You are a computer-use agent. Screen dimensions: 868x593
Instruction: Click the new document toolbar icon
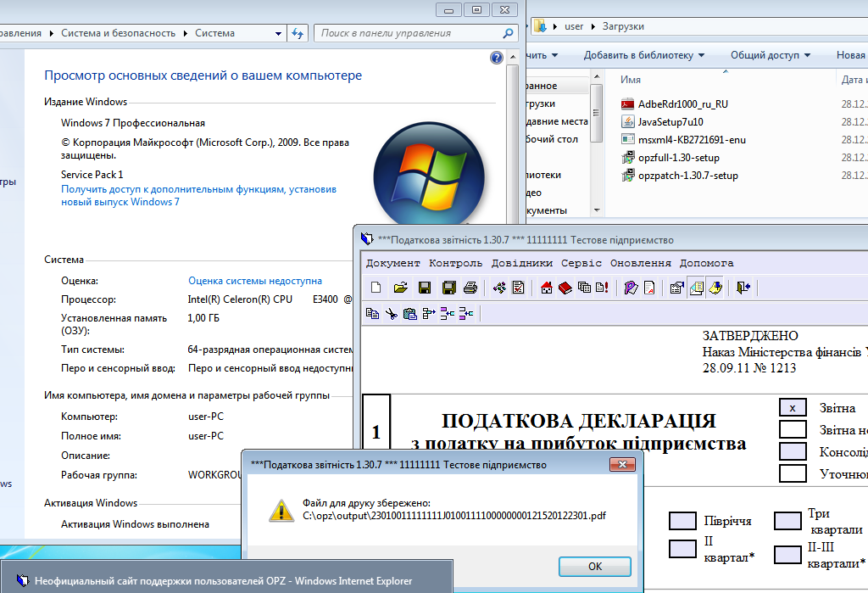coord(376,288)
